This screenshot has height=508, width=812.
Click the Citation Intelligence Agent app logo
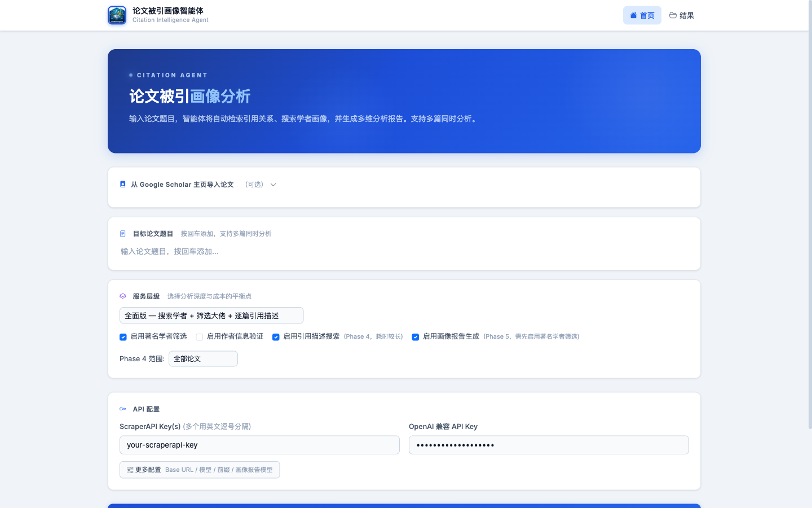tap(117, 15)
